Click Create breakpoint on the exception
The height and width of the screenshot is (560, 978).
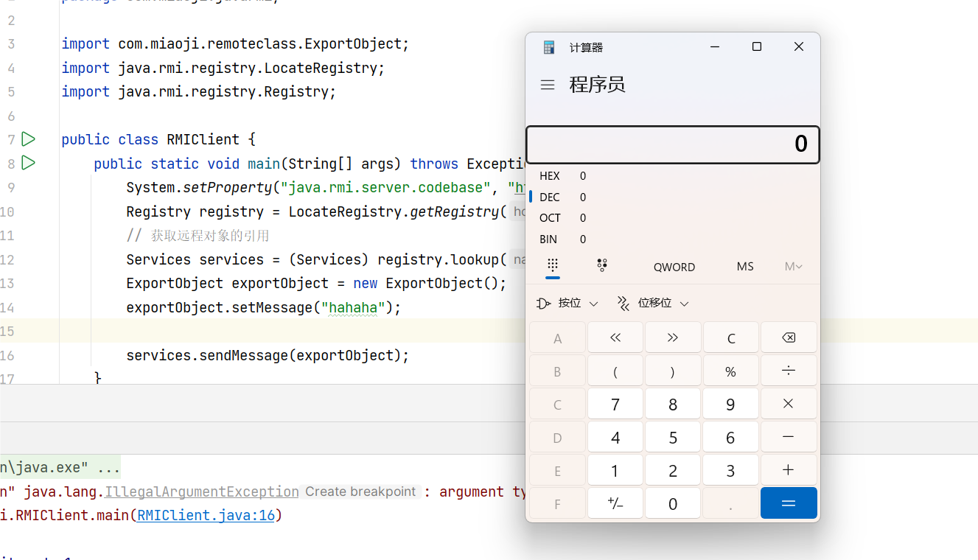click(360, 491)
